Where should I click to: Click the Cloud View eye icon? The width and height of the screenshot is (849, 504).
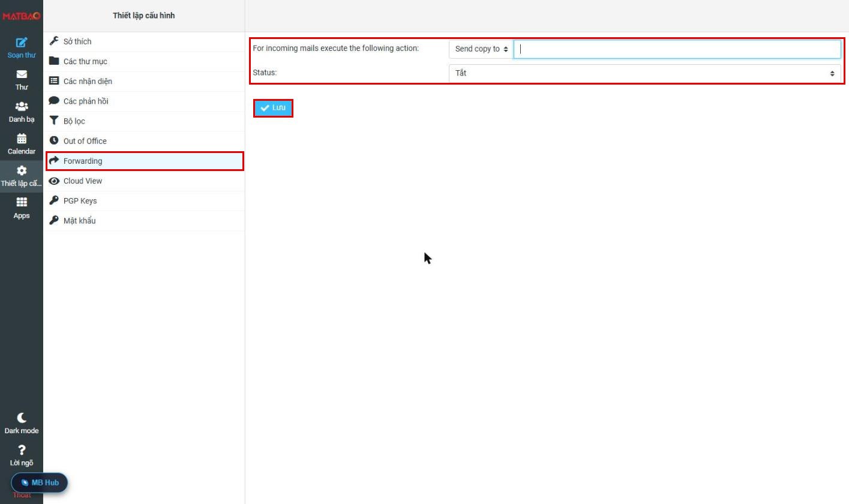[x=54, y=181]
